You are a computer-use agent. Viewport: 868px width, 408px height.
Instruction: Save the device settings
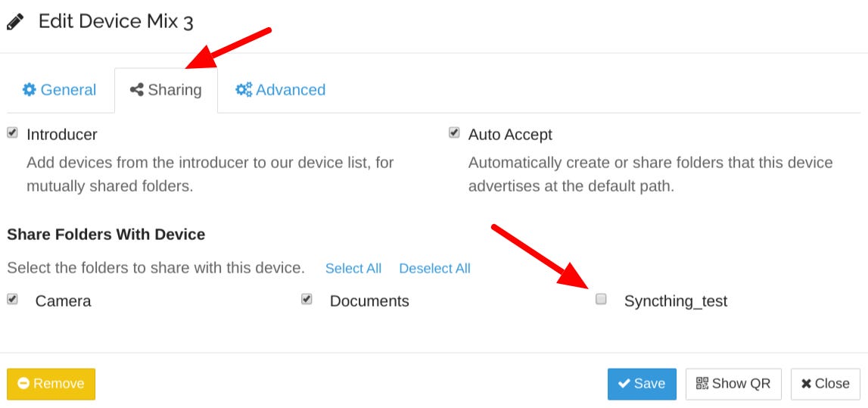(641, 384)
